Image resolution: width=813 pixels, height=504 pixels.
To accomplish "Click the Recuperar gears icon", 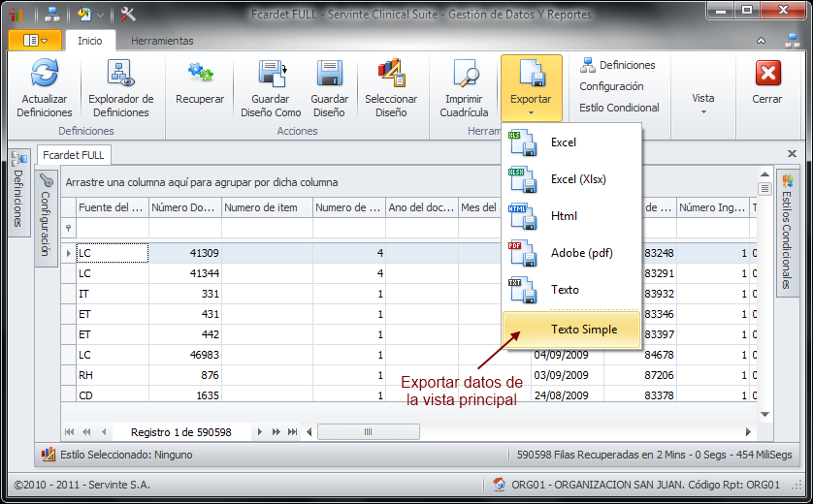I will [x=200, y=75].
